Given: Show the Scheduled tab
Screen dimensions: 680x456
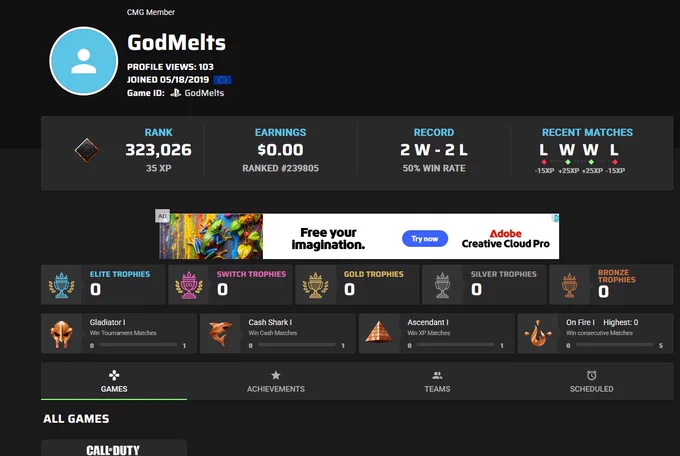Looking at the screenshot, I should (x=592, y=381).
